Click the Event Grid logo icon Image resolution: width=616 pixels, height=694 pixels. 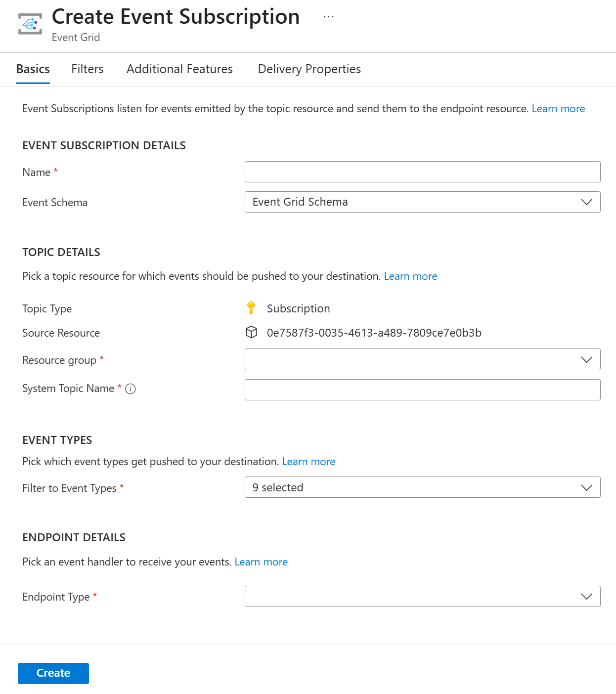click(30, 24)
